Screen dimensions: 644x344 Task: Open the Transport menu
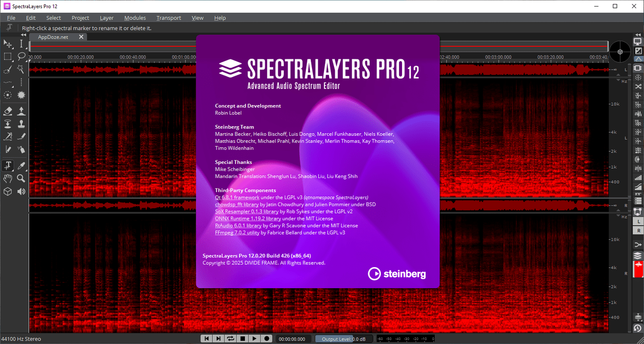169,18
